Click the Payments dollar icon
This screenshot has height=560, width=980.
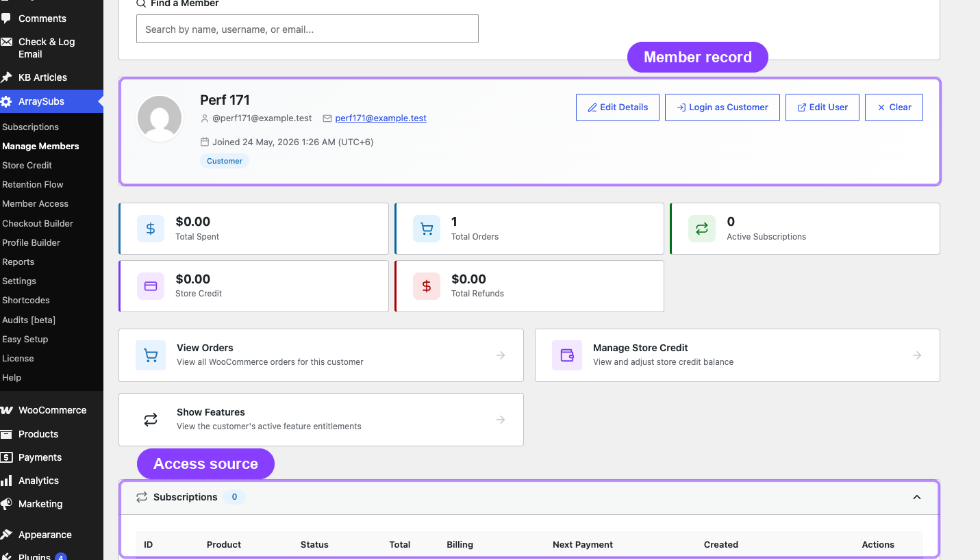tap(6, 457)
